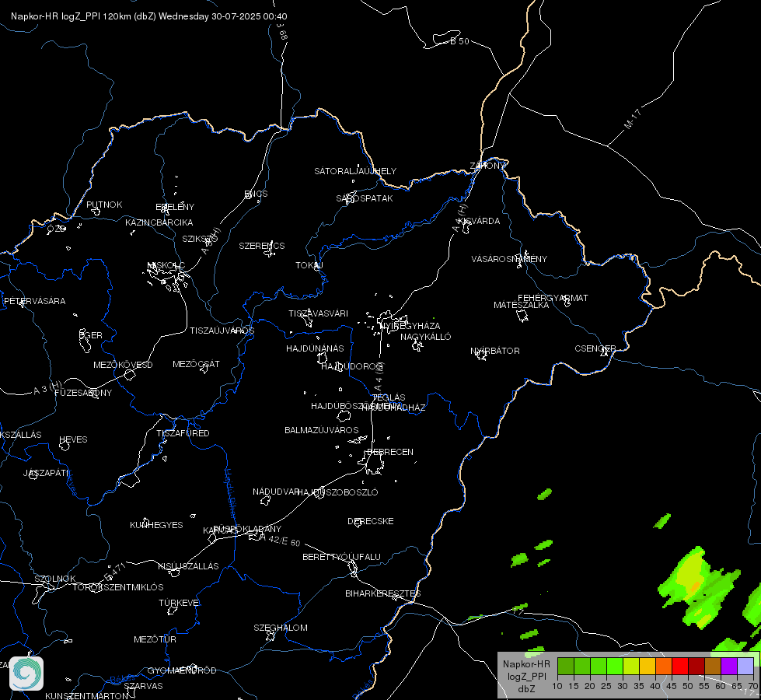The image size is (761, 700).
Task: Click the SÁROSPATAK label
Action: click(x=365, y=198)
